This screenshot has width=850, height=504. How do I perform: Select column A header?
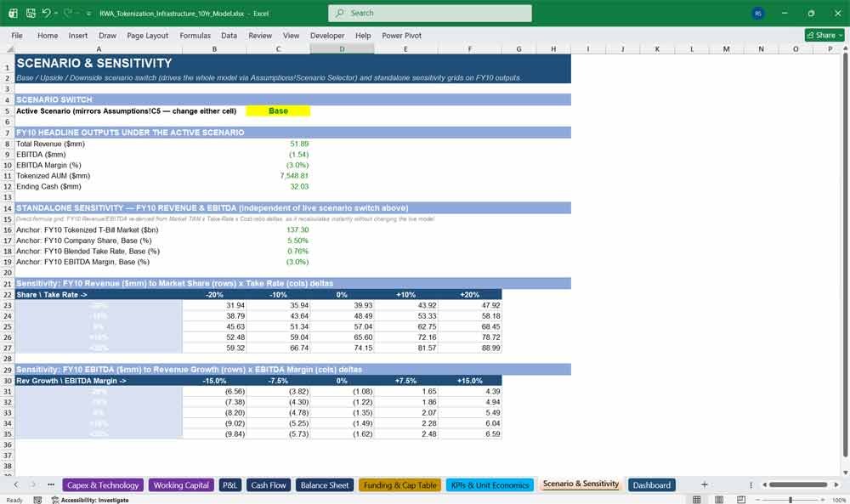coord(99,48)
